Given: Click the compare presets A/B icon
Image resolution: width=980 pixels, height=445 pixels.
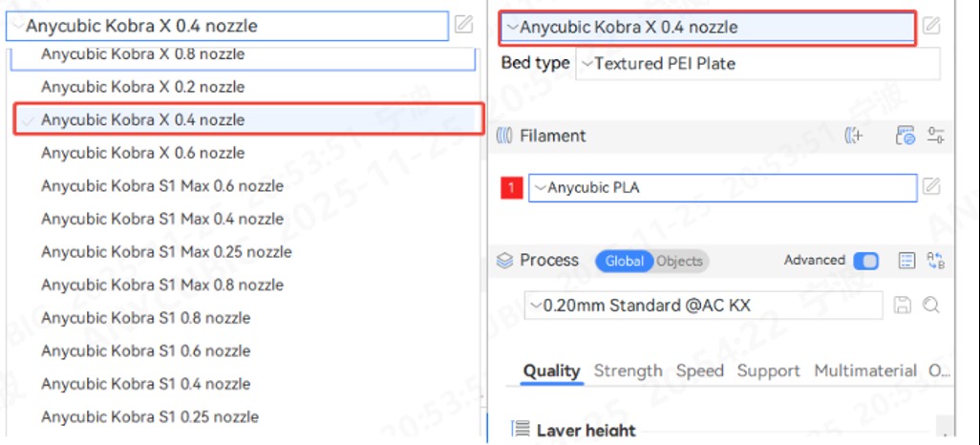Looking at the screenshot, I should click(935, 261).
